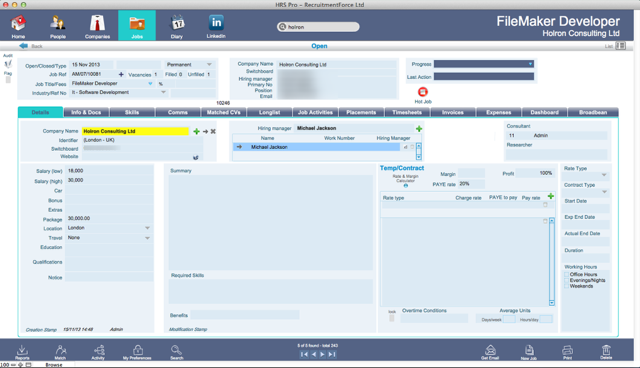The height and width of the screenshot is (368, 640).
Task: Open Rate & Margin Calculator info icon
Action: [x=406, y=186]
